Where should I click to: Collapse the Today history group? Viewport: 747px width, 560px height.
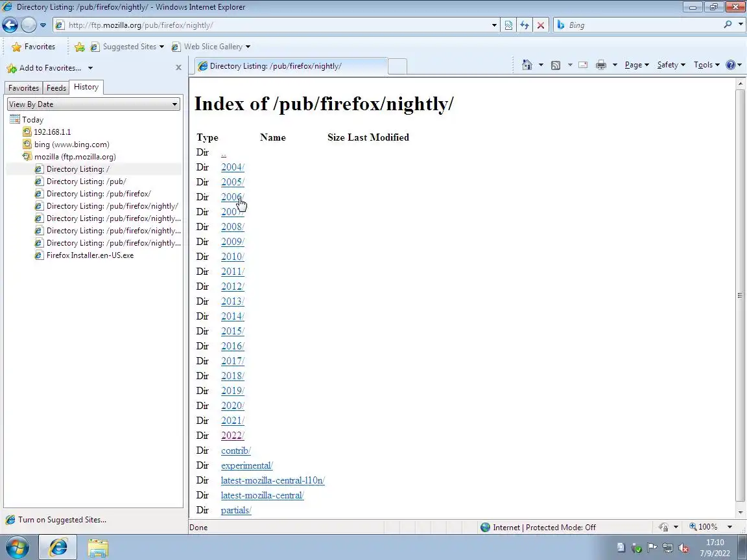27,119
